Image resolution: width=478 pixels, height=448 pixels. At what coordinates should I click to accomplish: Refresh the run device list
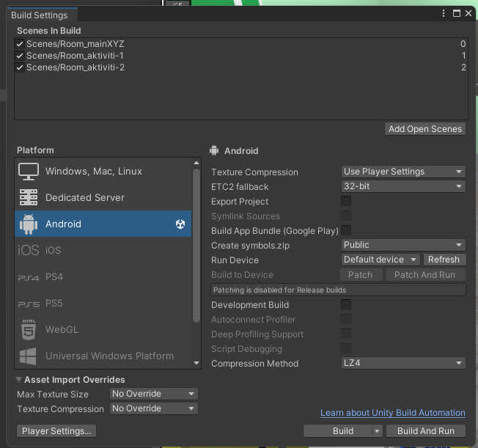444,260
